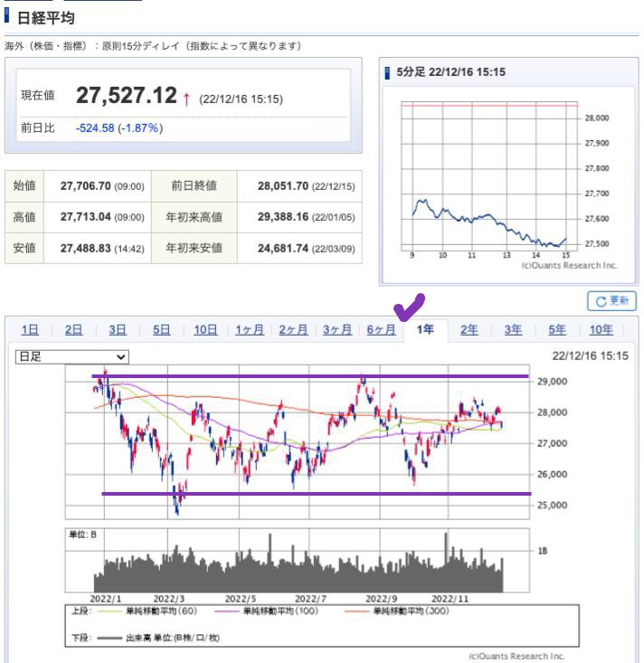The width and height of the screenshot is (644, 663).
Task: Click the change value -524.58 (-1.87%)
Action: (119, 128)
